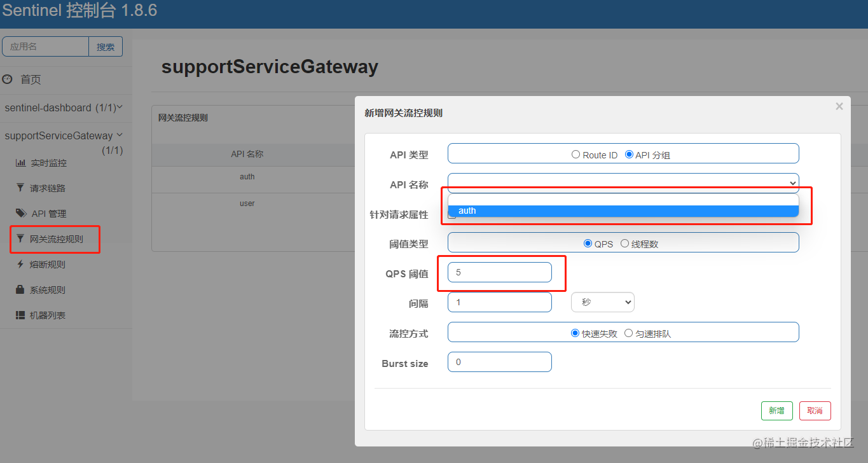Click the user row in the table

tap(247, 204)
